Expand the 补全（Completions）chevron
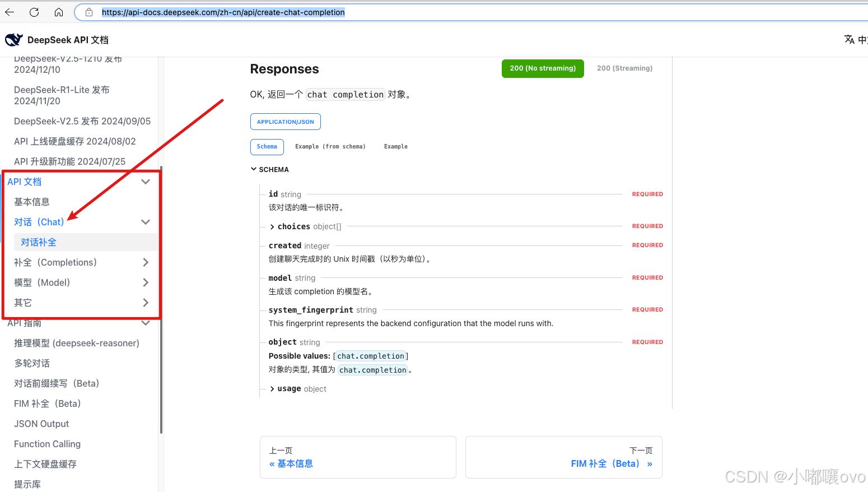 (146, 262)
